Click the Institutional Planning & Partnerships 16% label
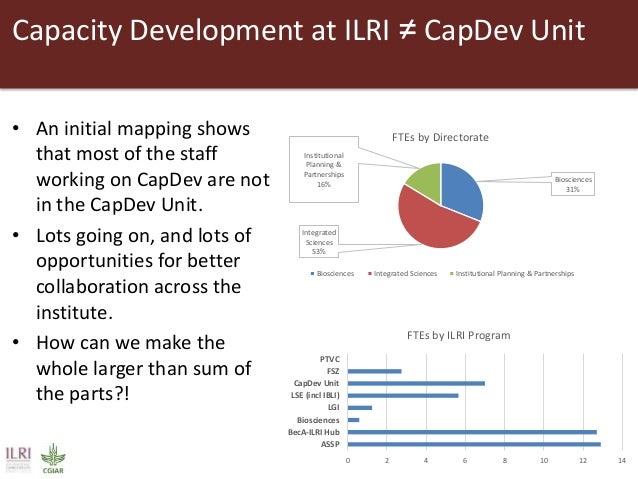The image size is (638, 479). [x=324, y=169]
